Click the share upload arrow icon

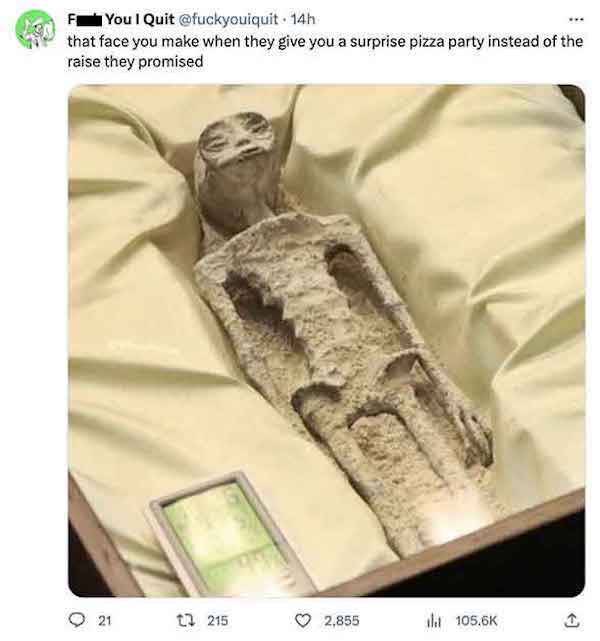pos(571,620)
